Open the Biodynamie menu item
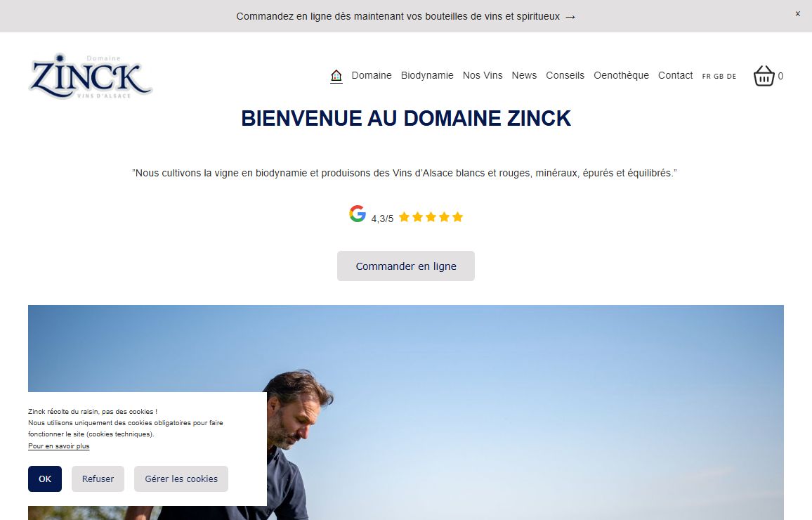 click(x=427, y=76)
